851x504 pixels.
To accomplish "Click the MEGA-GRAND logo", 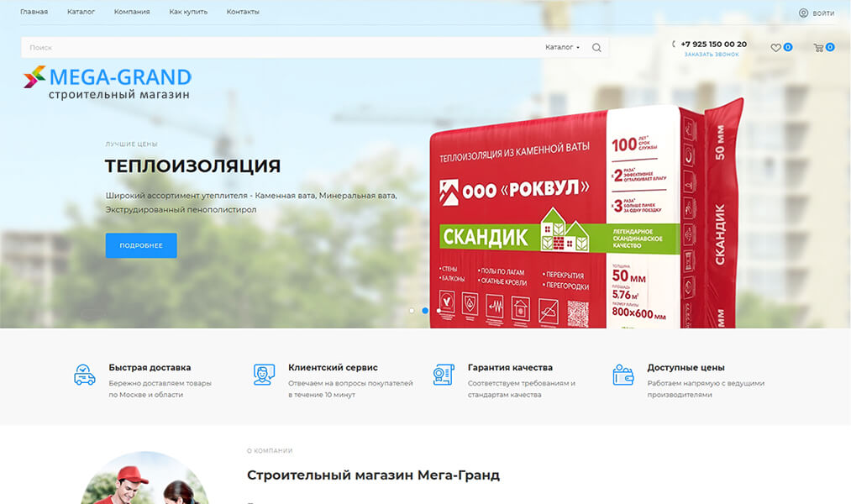I will click(x=107, y=83).
